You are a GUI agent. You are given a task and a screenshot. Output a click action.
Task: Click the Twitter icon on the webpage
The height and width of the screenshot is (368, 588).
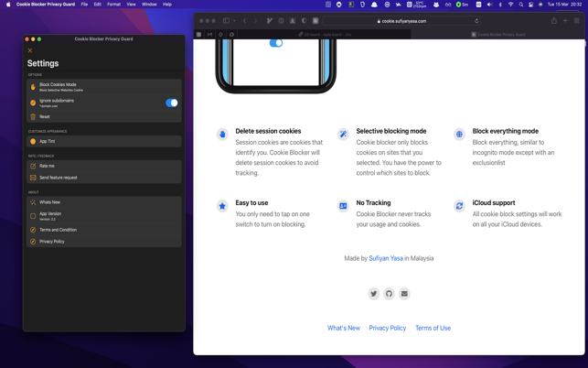point(373,294)
